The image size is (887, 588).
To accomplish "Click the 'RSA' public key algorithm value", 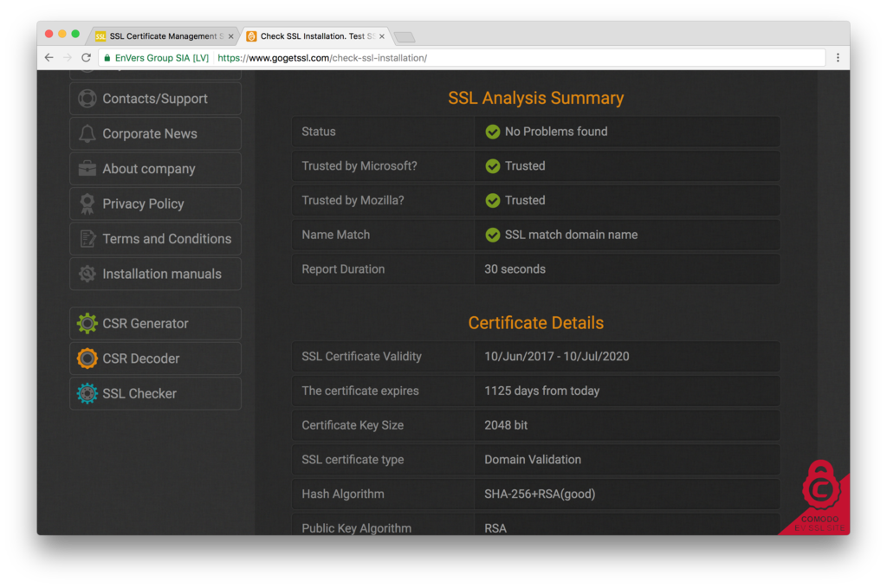I will click(495, 528).
